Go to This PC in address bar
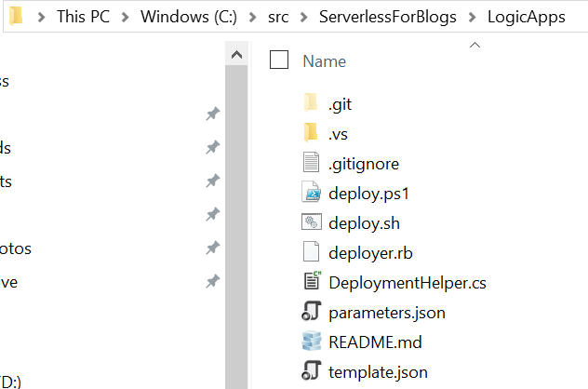 point(85,17)
